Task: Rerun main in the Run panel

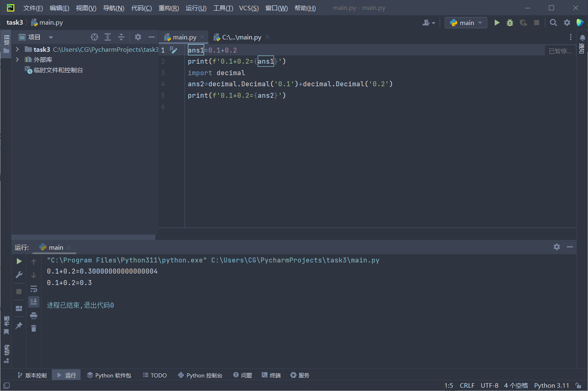Action: coord(19,261)
